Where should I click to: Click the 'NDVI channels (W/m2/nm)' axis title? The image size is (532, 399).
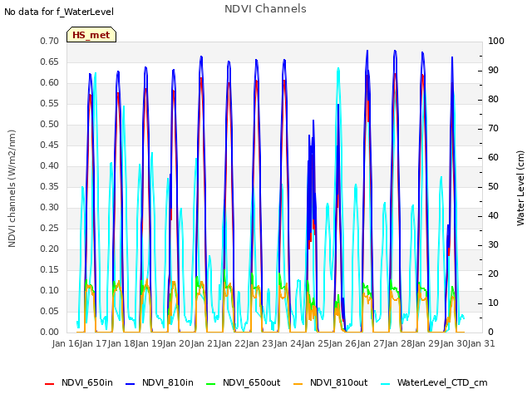[x=12, y=189]
